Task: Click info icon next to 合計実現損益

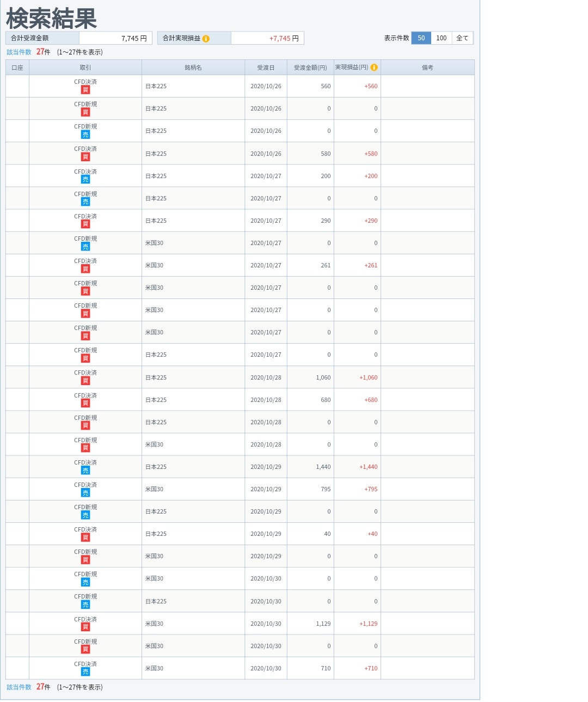Action: pos(206,39)
